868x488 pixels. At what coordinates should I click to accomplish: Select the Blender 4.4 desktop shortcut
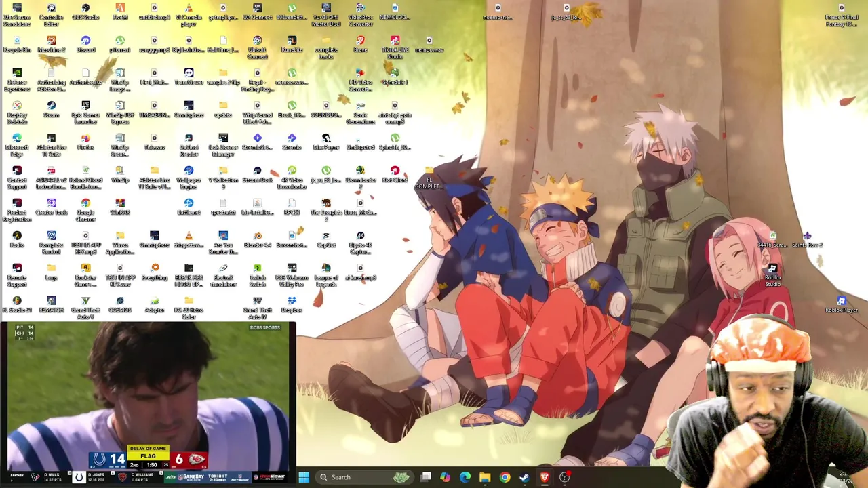257,240
